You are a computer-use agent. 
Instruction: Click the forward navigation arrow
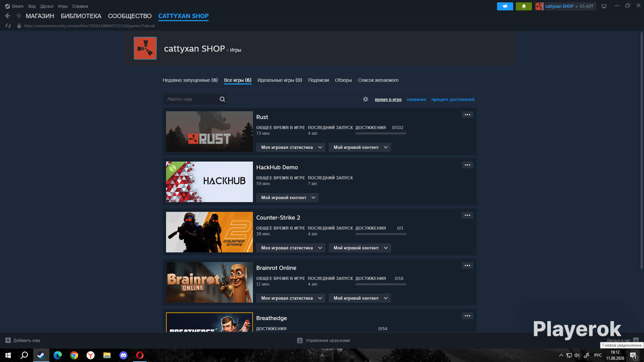[18, 16]
